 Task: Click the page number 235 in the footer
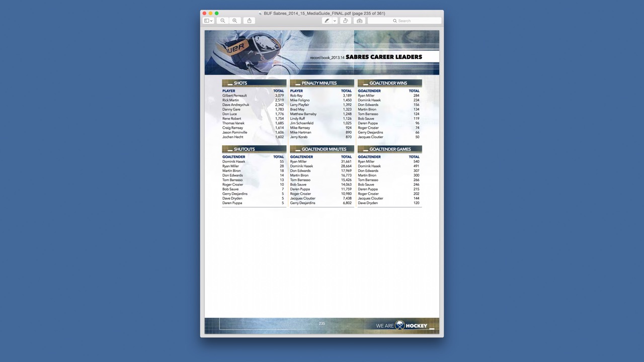click(322, 323)
